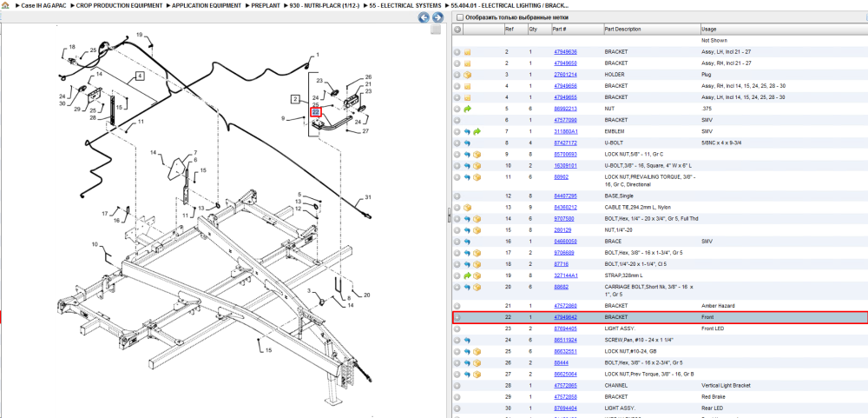Click 'Red Brake' usage text
Screen dimensions: 868x418
[x=713, y=397]
